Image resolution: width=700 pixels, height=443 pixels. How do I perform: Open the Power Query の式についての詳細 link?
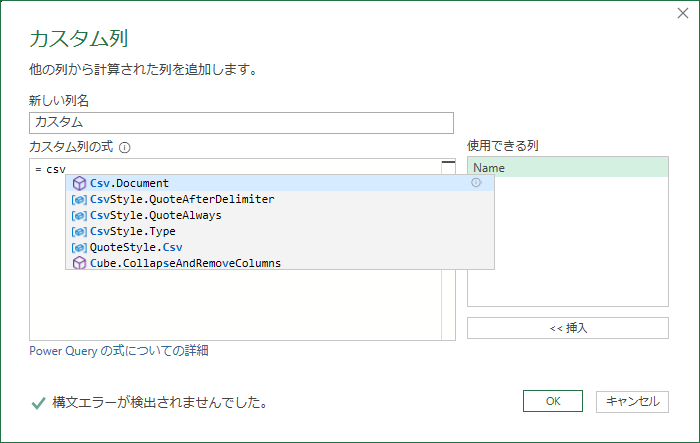click(x=119, y=351)
